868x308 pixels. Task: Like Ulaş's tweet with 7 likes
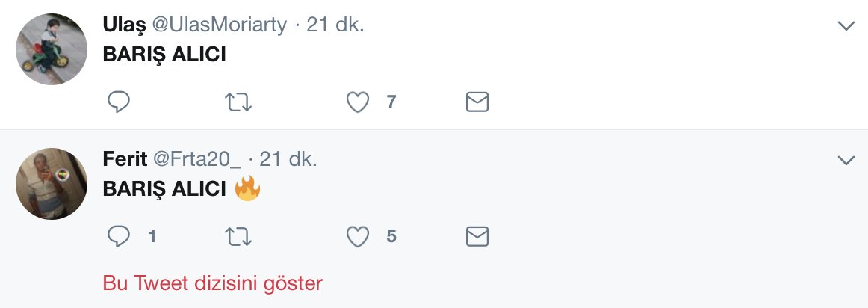click(359, 102)
